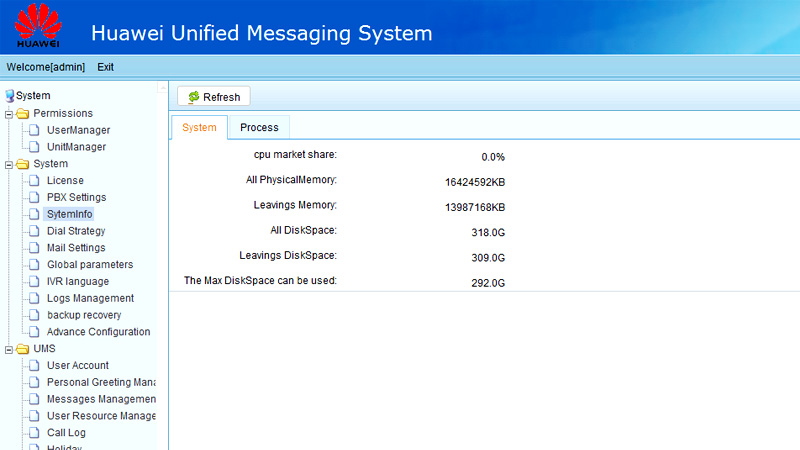800x450 pixels.
Task: Click the IVR language page icon
Action: point(34,282)
